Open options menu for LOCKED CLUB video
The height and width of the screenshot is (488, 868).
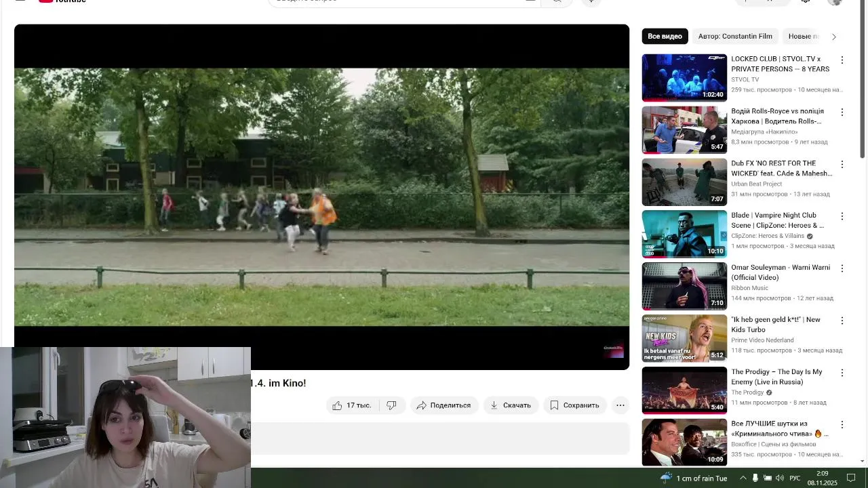coord(842,60)
